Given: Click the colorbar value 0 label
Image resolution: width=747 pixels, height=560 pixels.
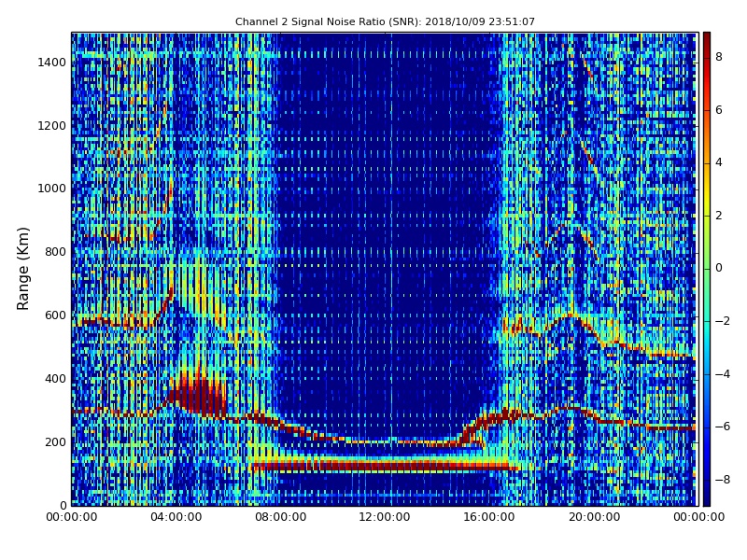Looking at the screenshot, I should (x=719, y=268).
